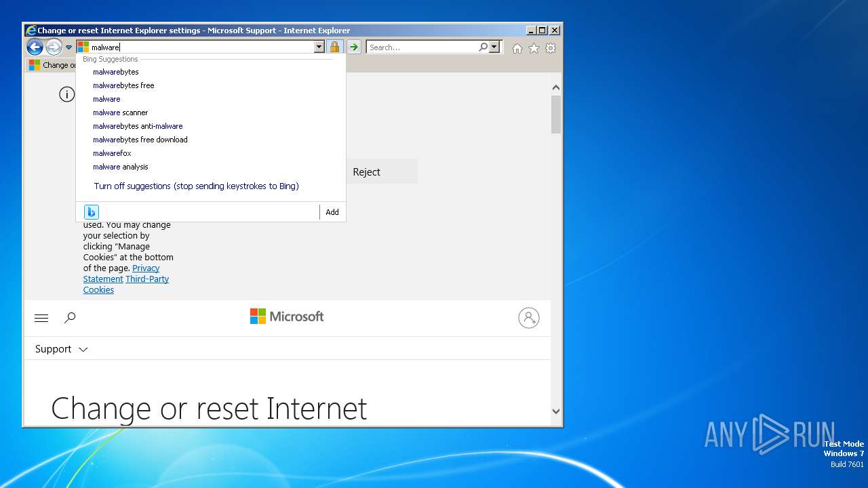Click the Internet Explorer title bar icon
Viewport: 868px width, 488px height.
point(31,30)
